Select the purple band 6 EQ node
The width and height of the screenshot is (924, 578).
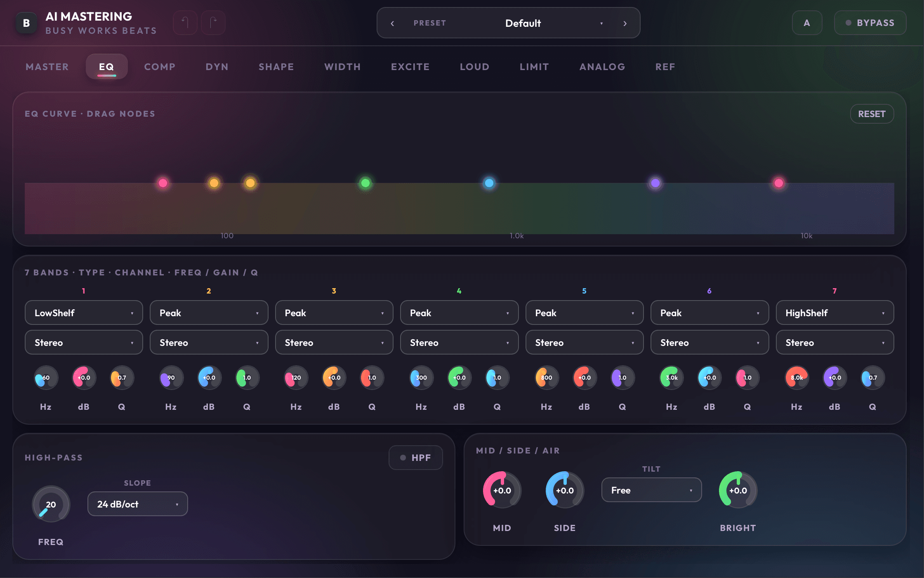[x=655, y=183]
